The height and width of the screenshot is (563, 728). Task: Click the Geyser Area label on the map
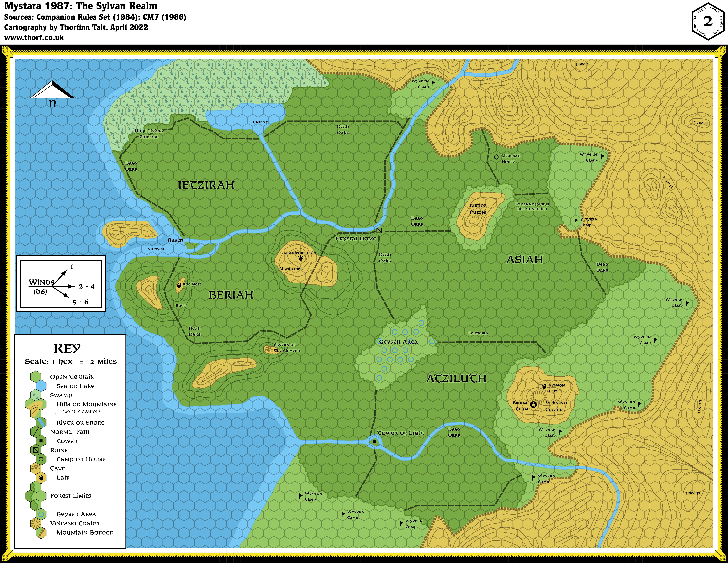pos(398,342)
